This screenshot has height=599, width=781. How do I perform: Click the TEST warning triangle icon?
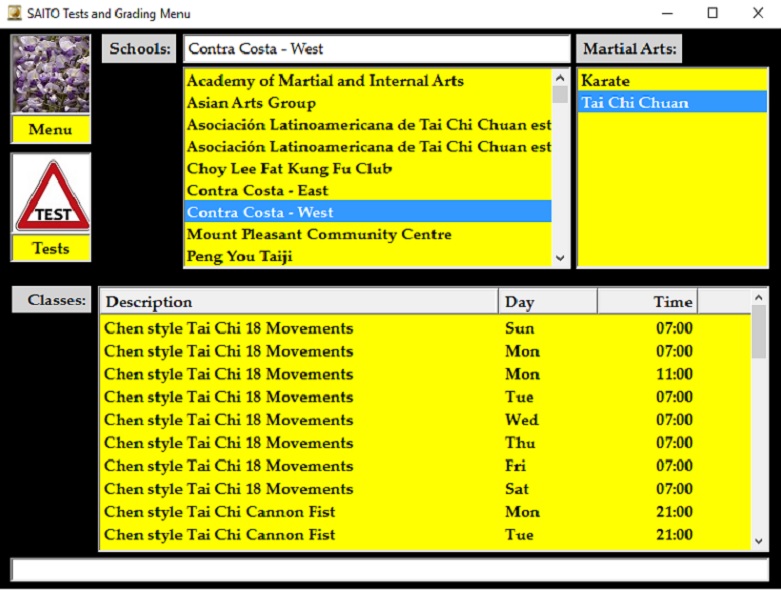click(x=51, y=194)
